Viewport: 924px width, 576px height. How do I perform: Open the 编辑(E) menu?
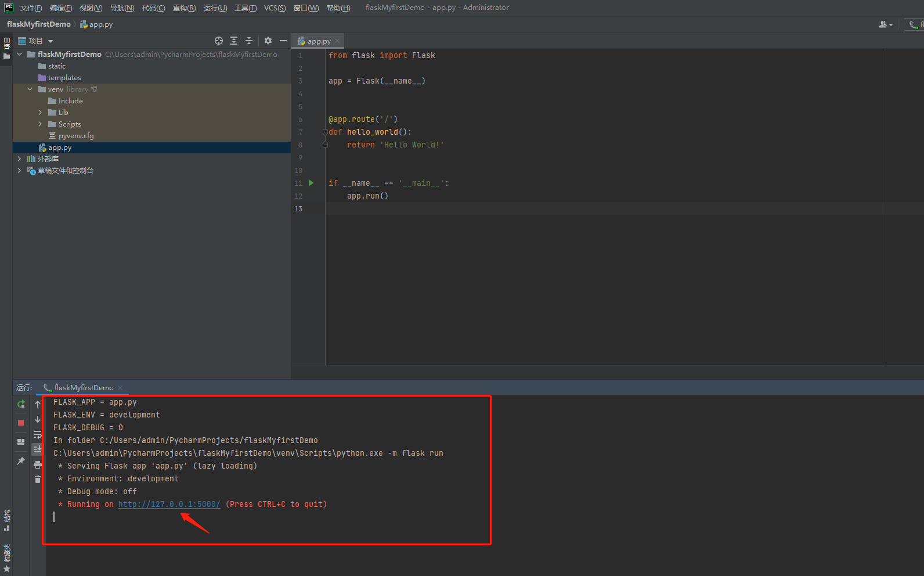pyautogui.click(x=61, y=8)
